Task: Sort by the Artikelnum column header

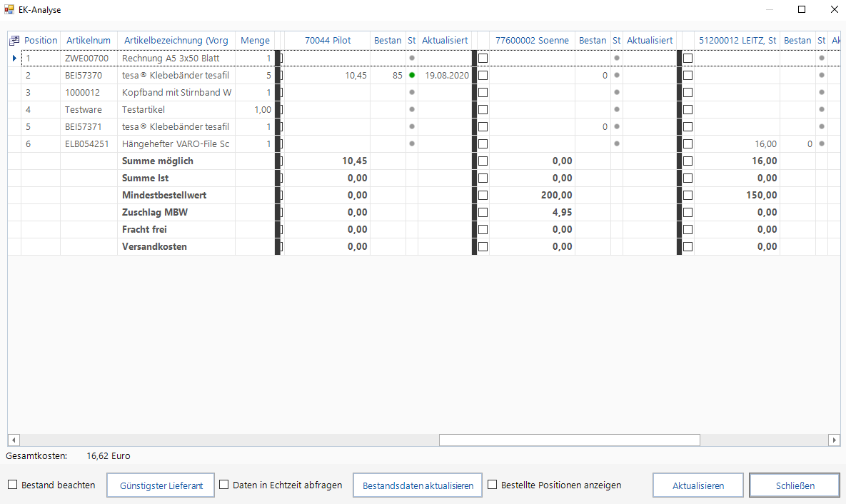Action: point(89,41)
